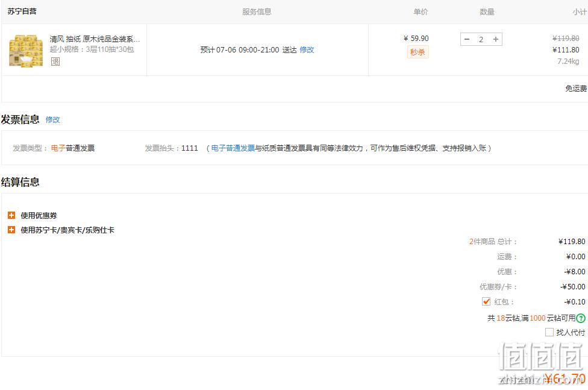Click the 单价 column header
The width and height of the screenshot is (588, 390).
(x=421, y=11)
